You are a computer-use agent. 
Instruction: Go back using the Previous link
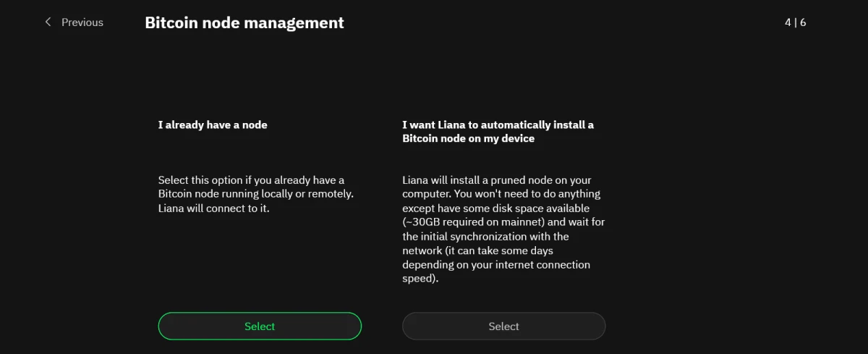(x=74, y=22)
